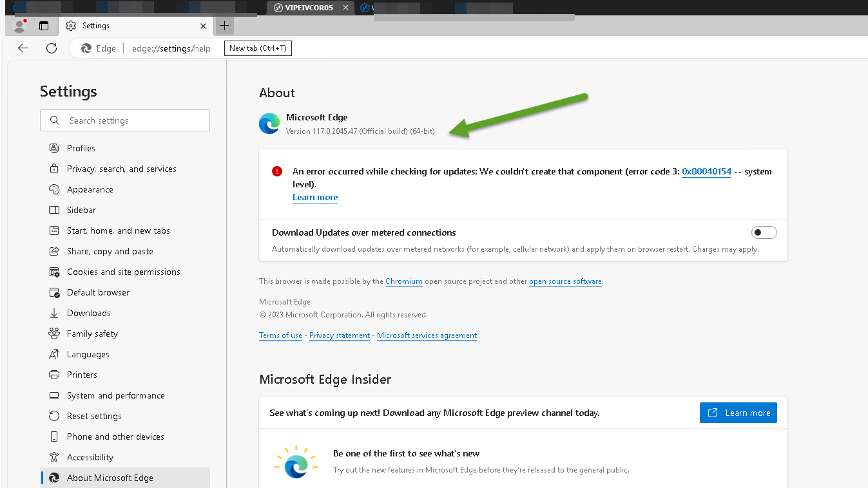Click the Accessibility icon

click(54, 457)
